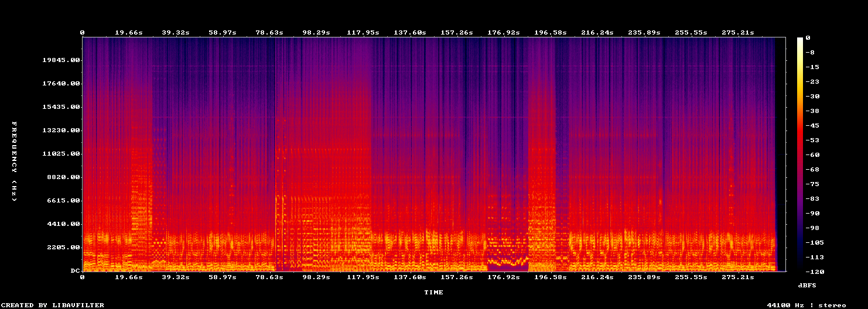Click 78.63s on the bottom time axis
Viewport: 868px width, 309px height.
[x=269, y=277]
